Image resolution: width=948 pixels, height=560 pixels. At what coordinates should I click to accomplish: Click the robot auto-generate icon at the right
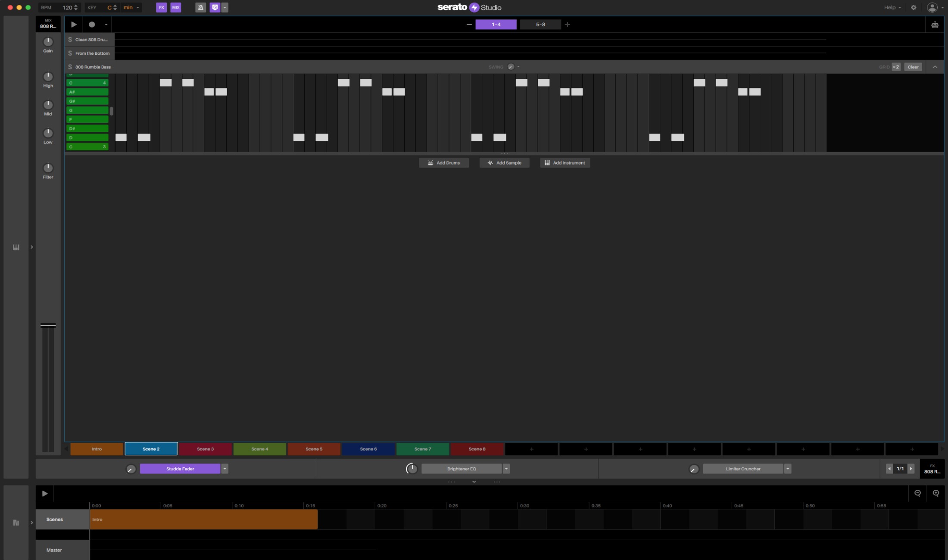pyautogui.click(x=935, y=25)
